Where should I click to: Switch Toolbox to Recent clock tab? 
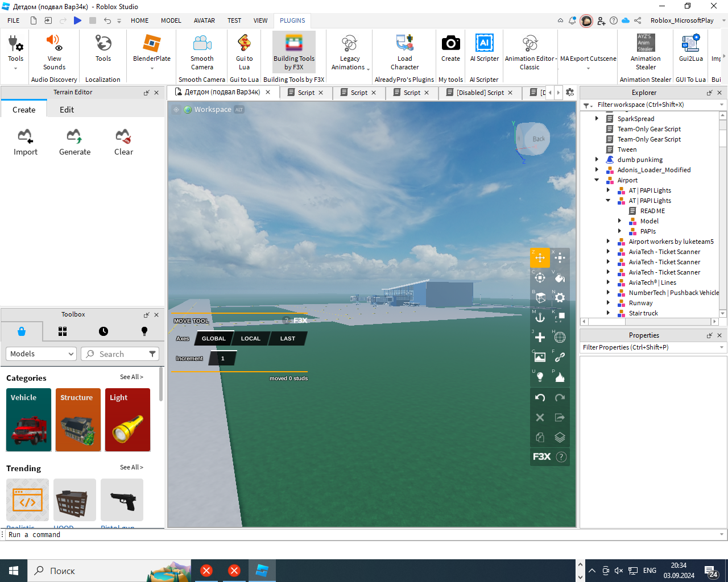(103, 331)
